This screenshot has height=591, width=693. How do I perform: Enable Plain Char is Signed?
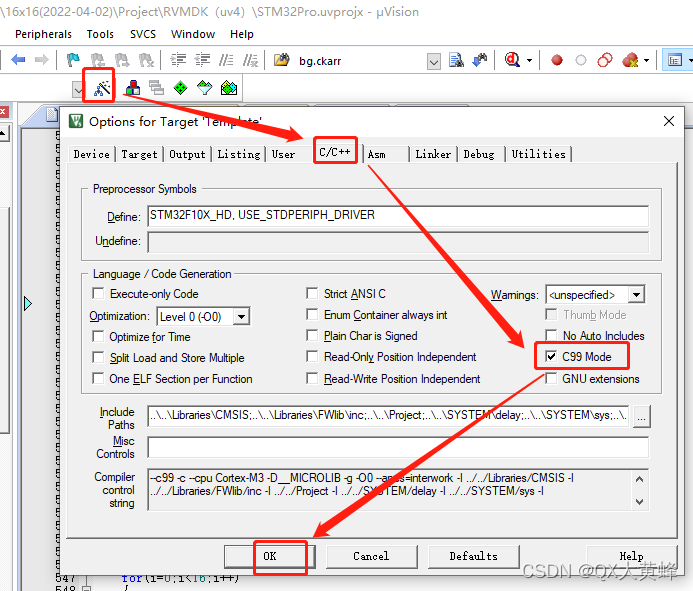312,336
